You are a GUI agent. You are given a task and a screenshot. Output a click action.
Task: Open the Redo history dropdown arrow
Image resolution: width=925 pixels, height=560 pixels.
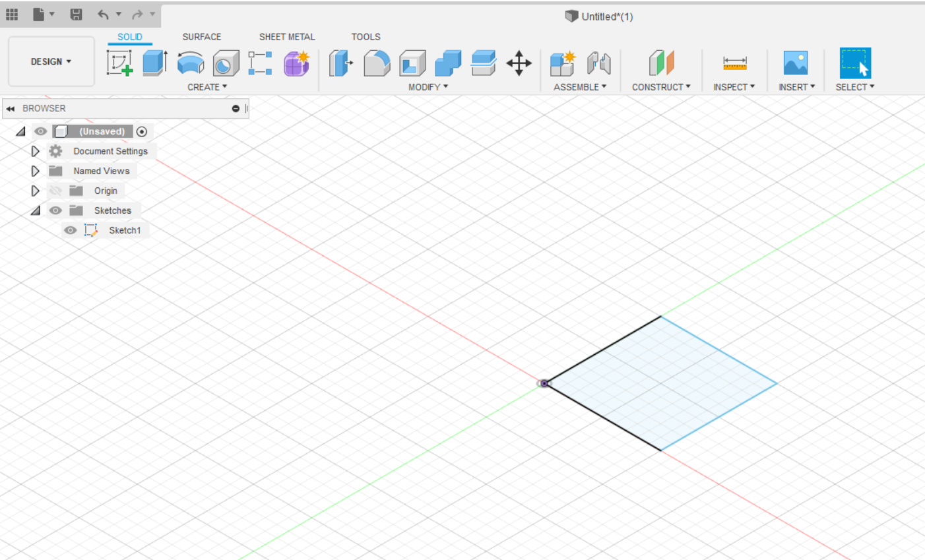coord(152,14)
